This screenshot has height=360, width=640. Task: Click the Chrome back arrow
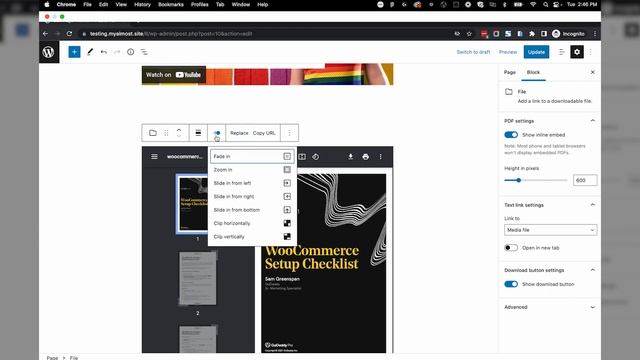[x=45, y=33]
